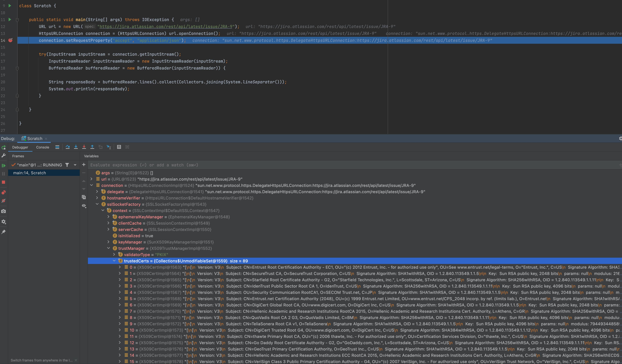The height and width of the screenshot is (364, 622).
Task: Close the Scratch debug tab
Action: point(46,139)
